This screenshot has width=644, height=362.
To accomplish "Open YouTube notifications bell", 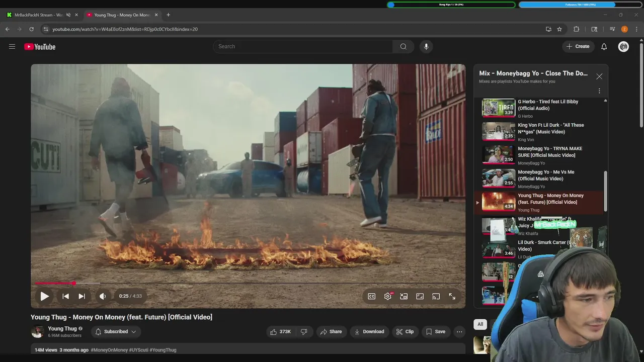I will pos(604,46).
